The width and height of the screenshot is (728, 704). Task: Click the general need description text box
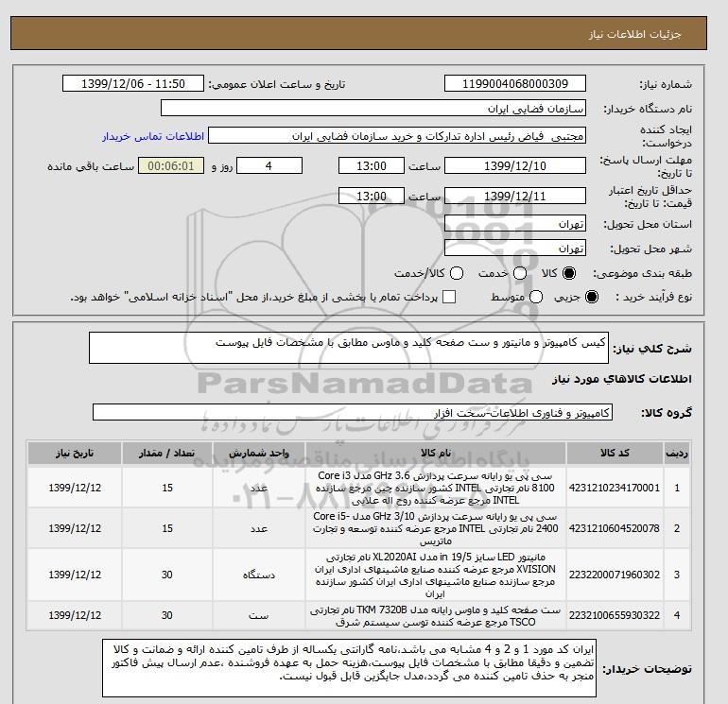[x=349, y=348]
